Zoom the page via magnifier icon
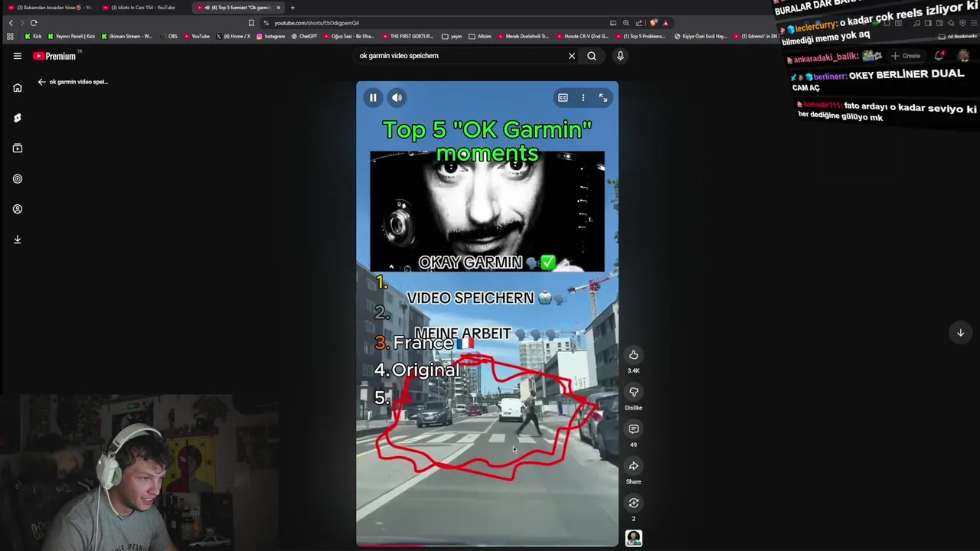Image resolution: width=980 pixels, height=551 pixels. 626,23
